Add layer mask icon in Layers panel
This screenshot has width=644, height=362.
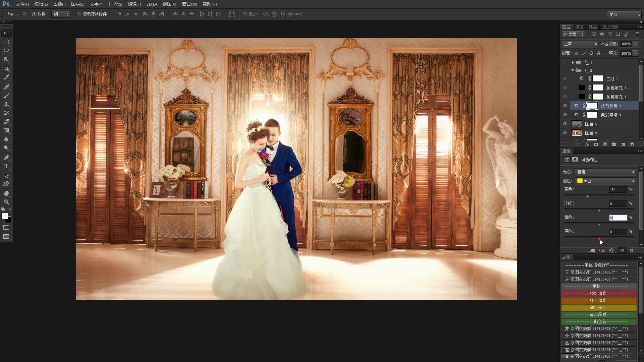tap(596, 144)
